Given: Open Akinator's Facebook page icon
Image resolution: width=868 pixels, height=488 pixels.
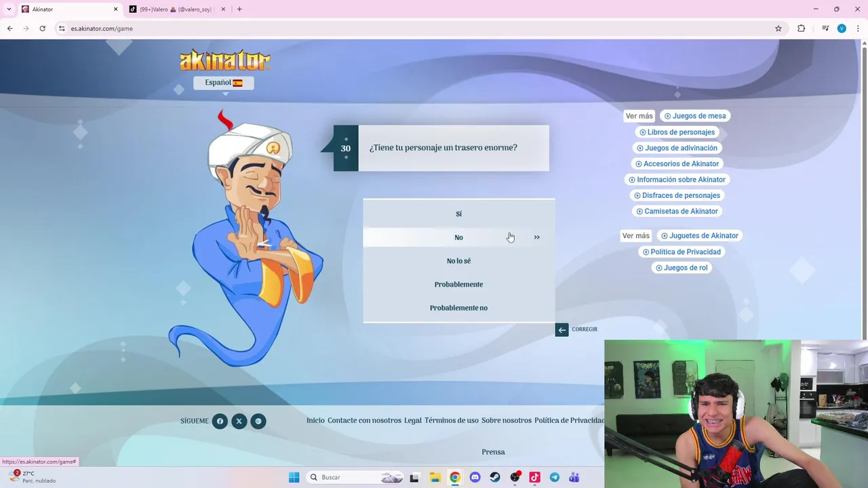Looking at the screenshot, I should coord(220,422).
